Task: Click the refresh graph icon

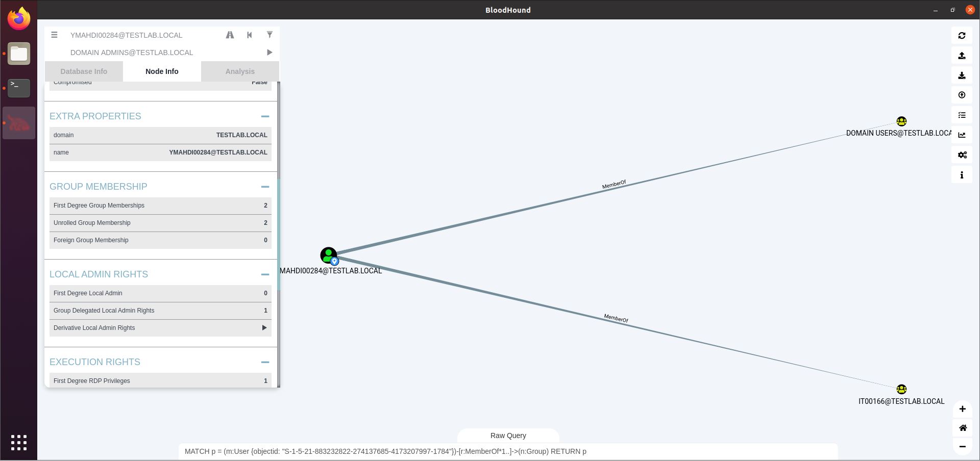Action: 962,36
